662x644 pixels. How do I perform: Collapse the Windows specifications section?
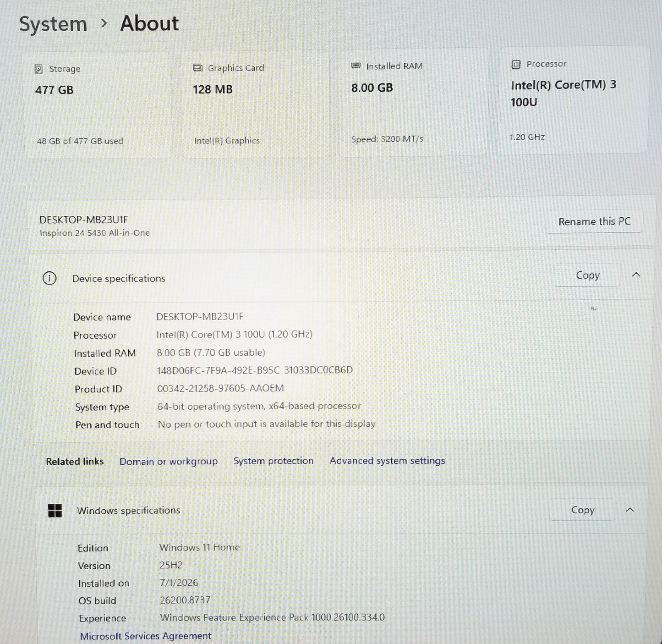pos(630,510)
